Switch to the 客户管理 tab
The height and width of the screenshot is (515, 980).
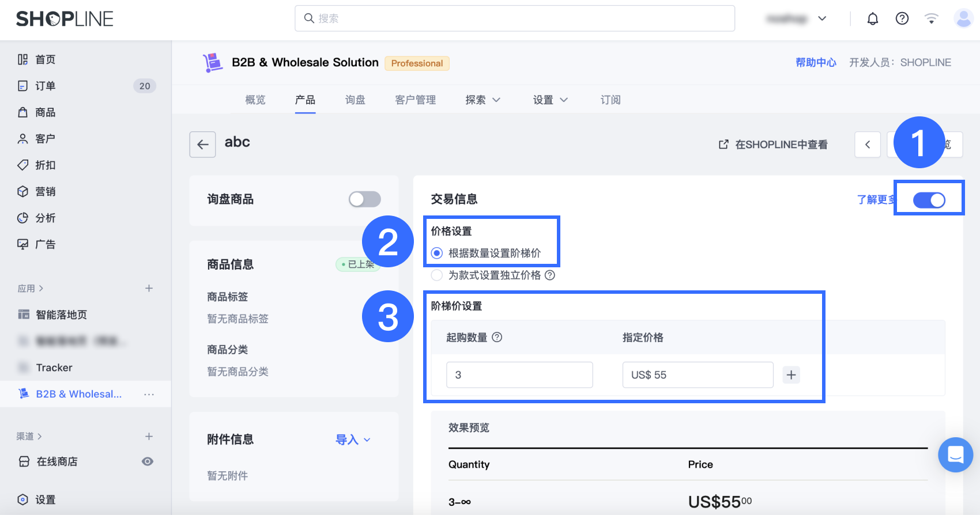[416, 100]
